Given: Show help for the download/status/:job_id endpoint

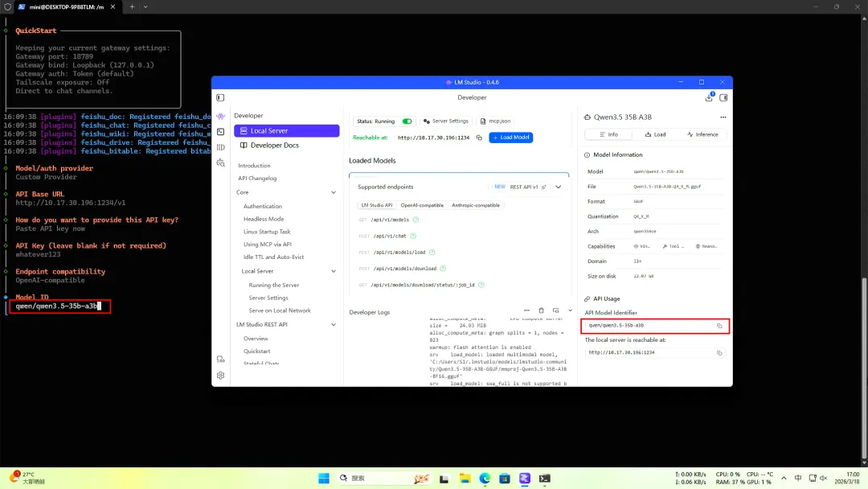Looking at the screenshot, I should [x=481, y=285].
